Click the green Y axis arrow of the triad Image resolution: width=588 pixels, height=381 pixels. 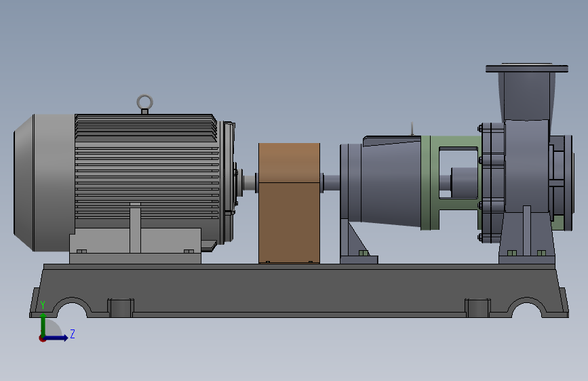point(43,324)
